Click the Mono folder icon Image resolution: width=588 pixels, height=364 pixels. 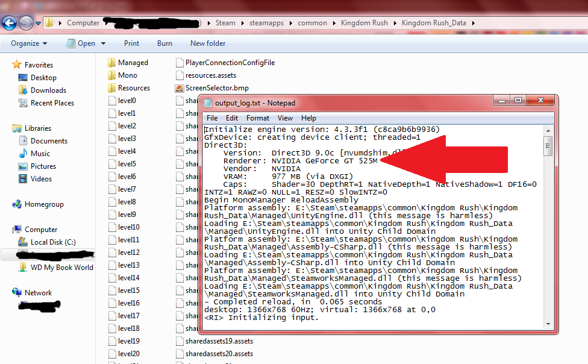pos(111,75)
